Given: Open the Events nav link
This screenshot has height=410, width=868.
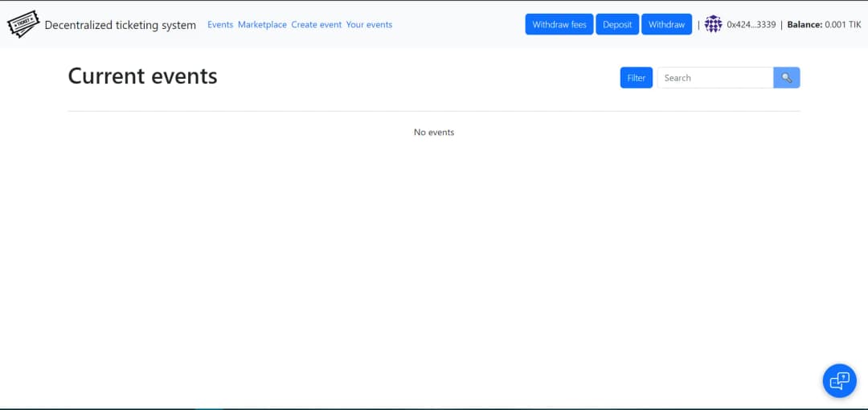Looking at the screenshot, I should pyautogui.click(x=220, y=24).
